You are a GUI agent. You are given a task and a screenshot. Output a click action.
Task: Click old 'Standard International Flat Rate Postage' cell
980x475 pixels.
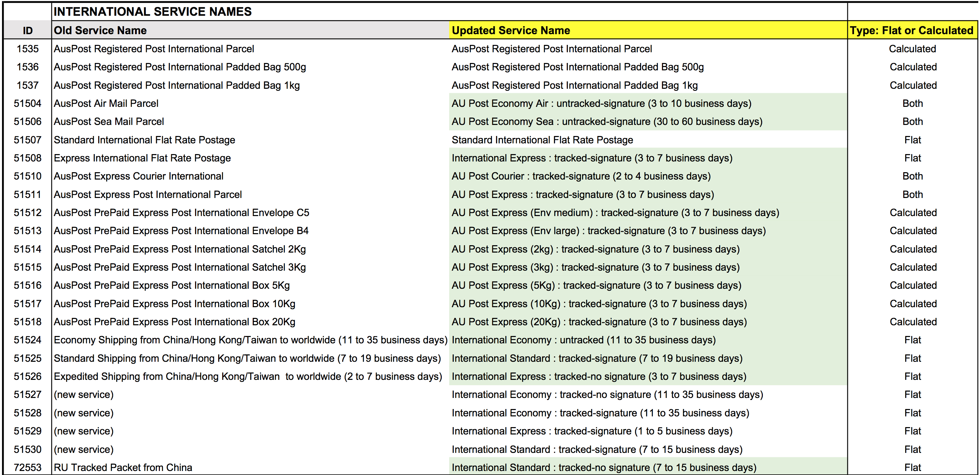(x=144, y=140)
